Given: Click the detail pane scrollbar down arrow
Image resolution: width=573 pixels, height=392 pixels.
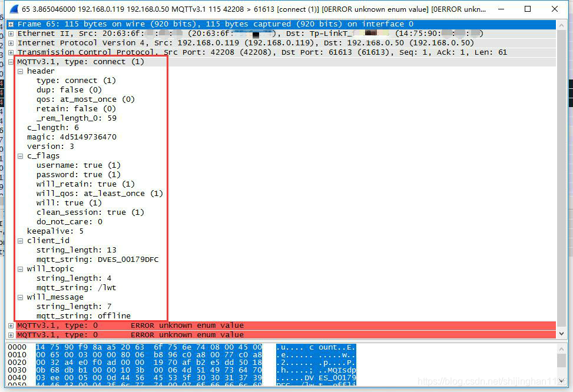Looking at the screenshot, I should pos(562,334).
